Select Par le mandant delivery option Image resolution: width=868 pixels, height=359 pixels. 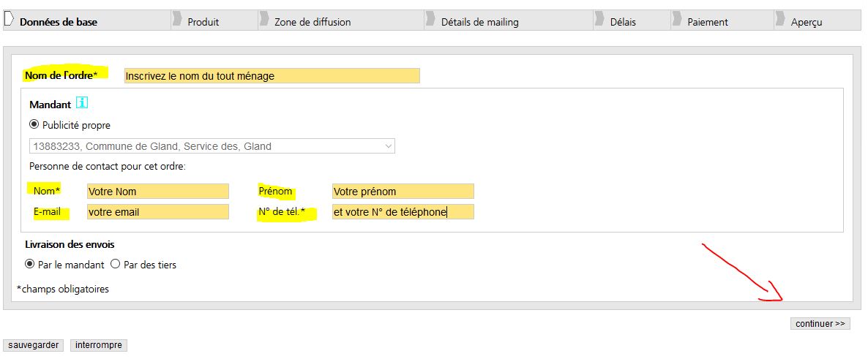(x=30, y=264)
